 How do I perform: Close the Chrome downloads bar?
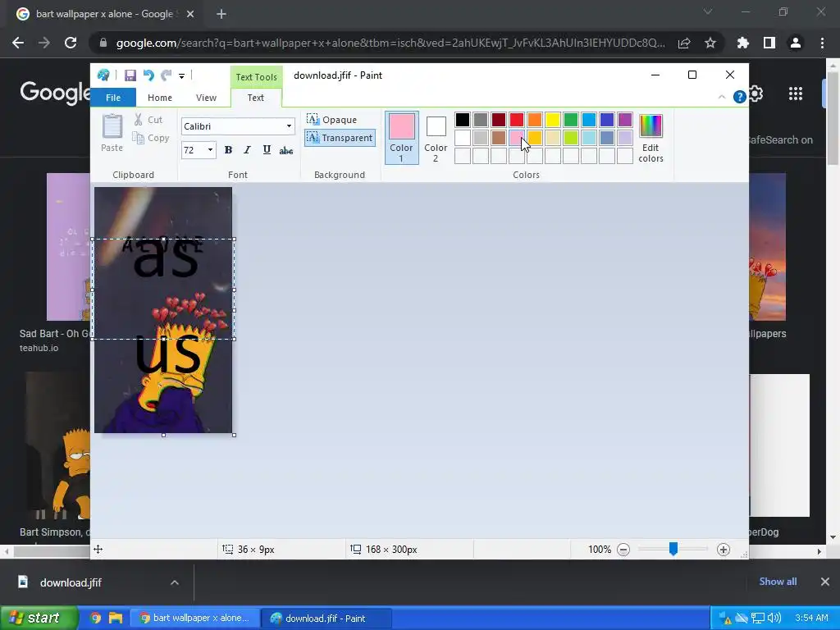[825, 582]
